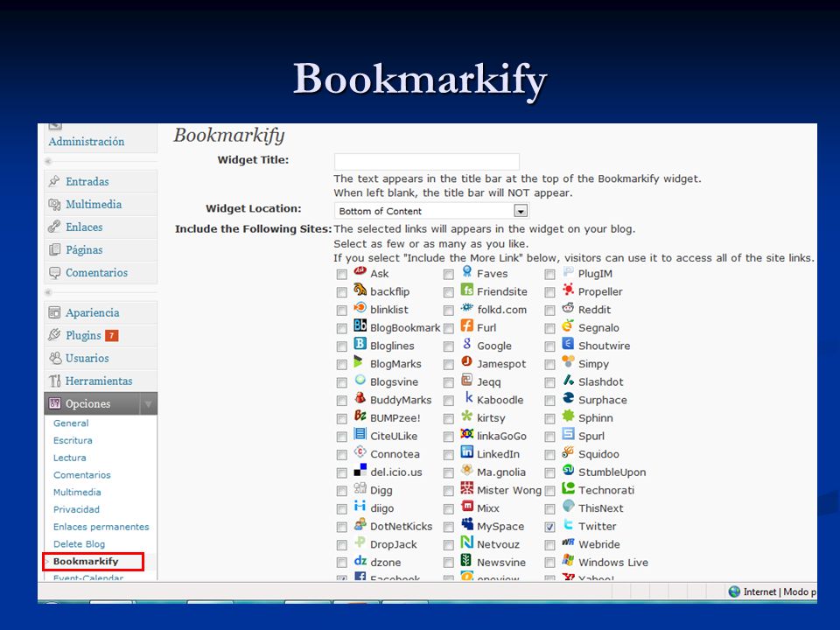840x630 pixels.
Task: Click the Furl site icon
Action: tap(467, 326)
